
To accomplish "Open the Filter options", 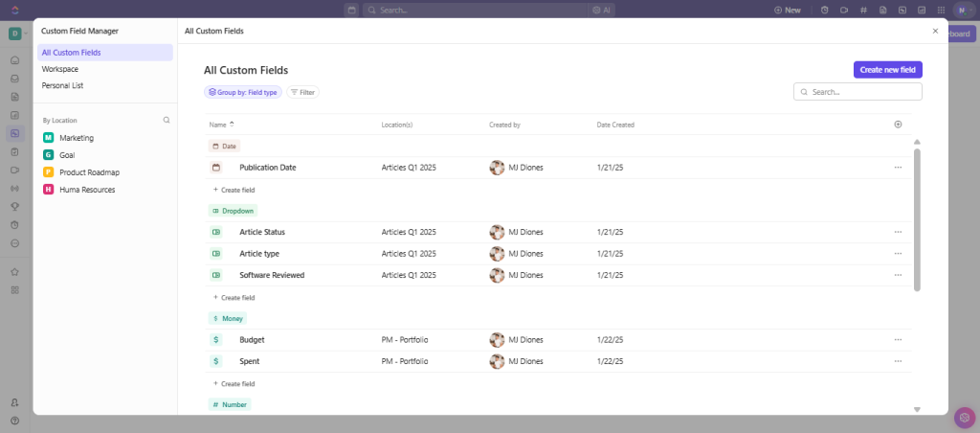I will pyautogui.click(x=302, y=92).
